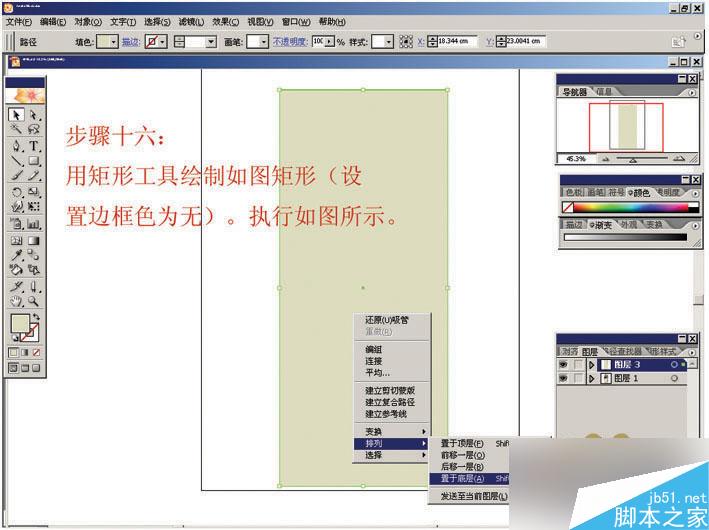Pick the Rotate tool
Image resolution: width=709 pixels, height=530 pixels.
[x=17, y=192]
